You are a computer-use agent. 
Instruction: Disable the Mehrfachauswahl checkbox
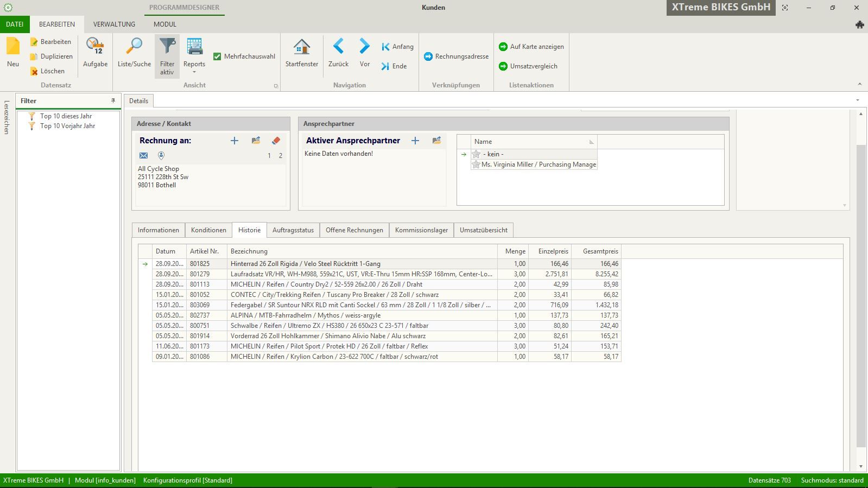[217, 56]
